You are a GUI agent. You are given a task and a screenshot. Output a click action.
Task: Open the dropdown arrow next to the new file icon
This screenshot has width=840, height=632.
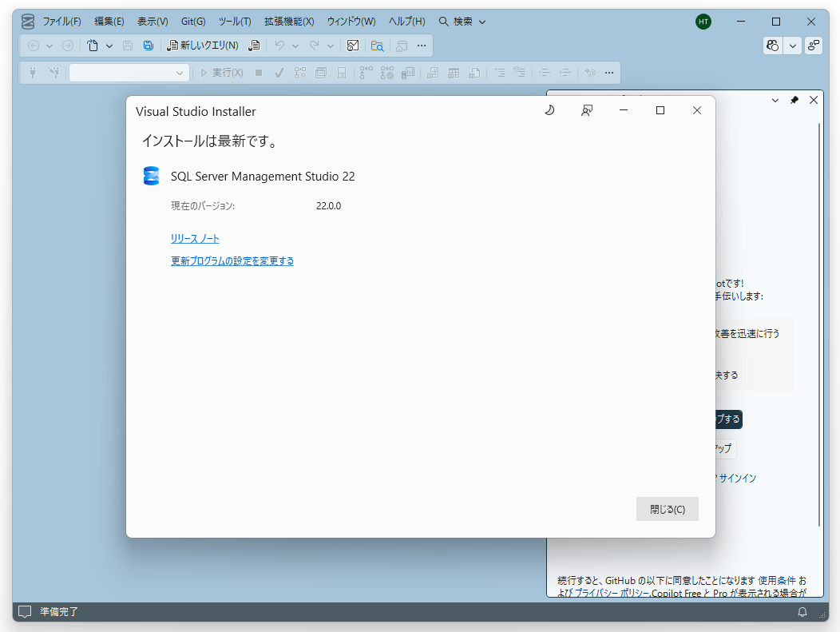point(109,46)
